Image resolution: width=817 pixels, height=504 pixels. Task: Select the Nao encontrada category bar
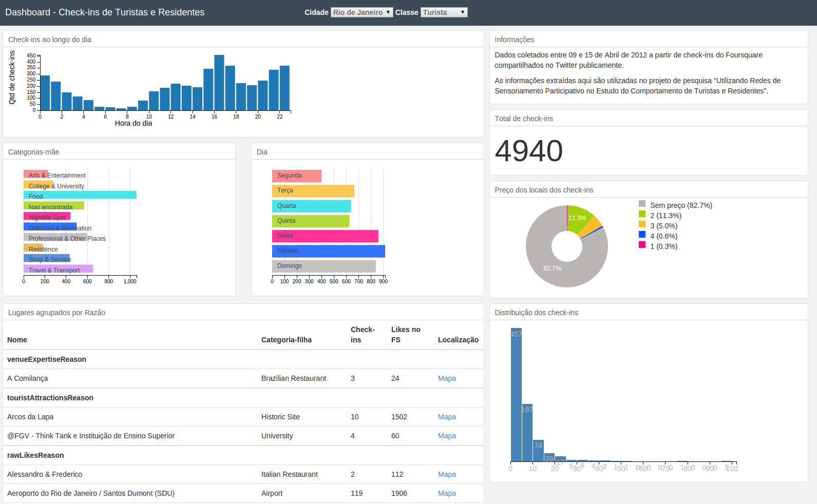click(x=53, y=206)
